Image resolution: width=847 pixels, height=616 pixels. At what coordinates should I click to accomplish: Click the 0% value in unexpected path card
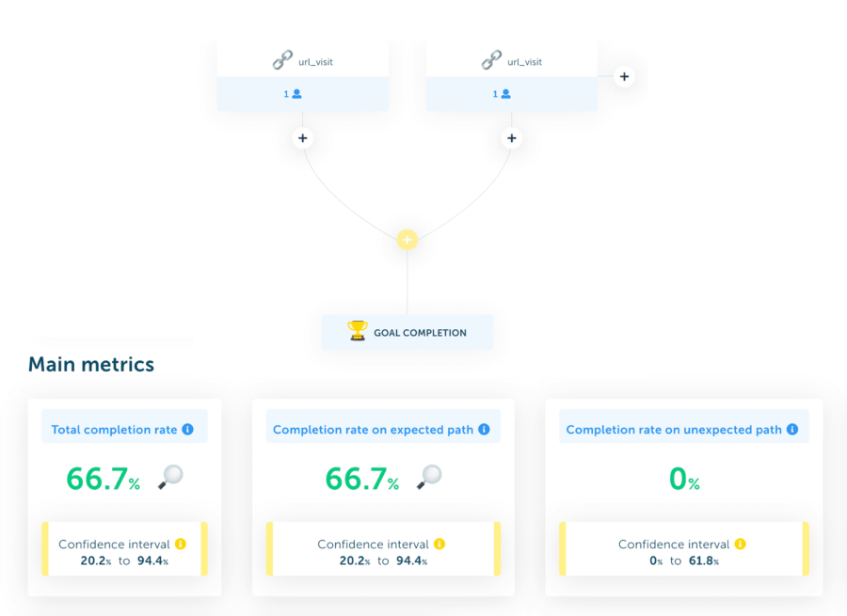click(684, 479)
